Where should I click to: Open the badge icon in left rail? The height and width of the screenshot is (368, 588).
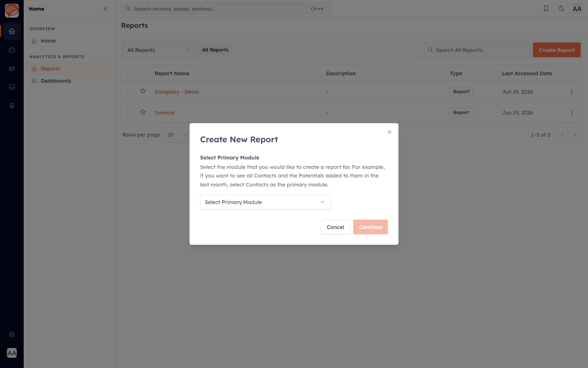coord(12,106)
